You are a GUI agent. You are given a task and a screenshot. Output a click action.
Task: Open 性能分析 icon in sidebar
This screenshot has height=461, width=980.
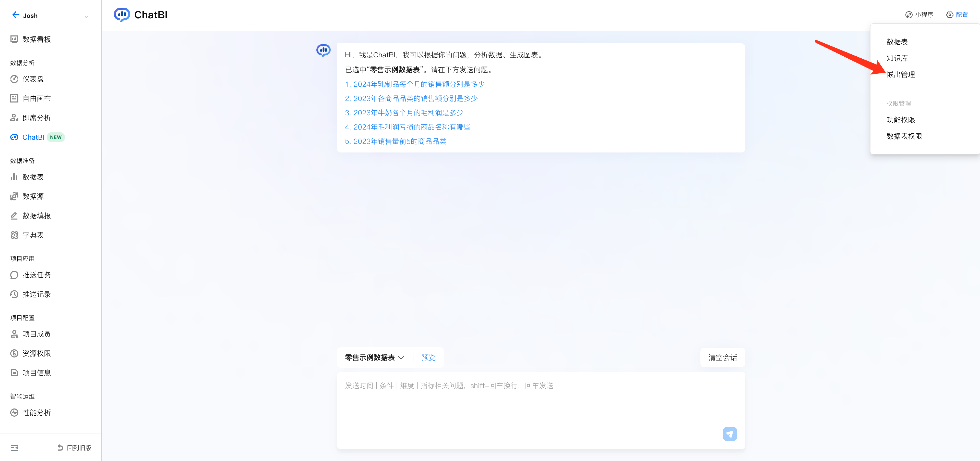(14, 413)
